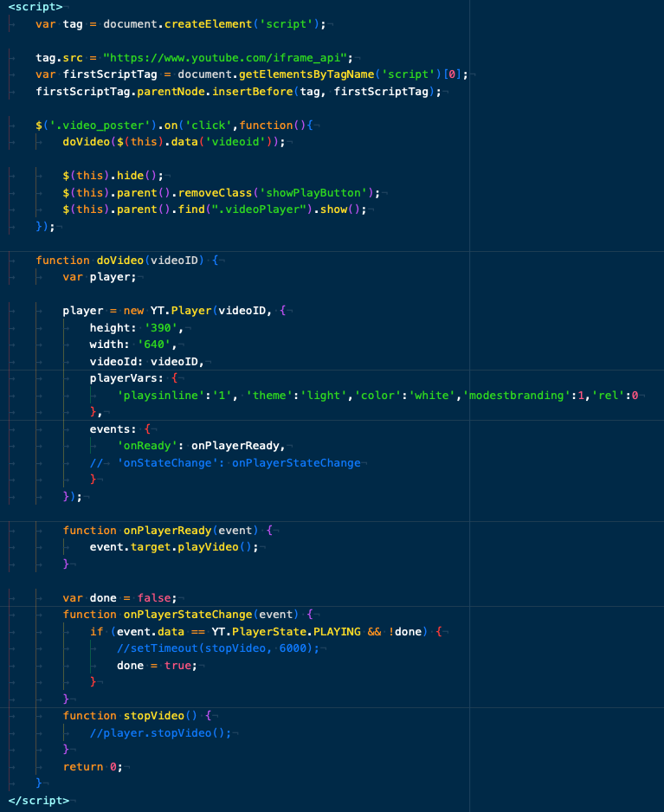Click the return 0 statement

pos(90,766)
